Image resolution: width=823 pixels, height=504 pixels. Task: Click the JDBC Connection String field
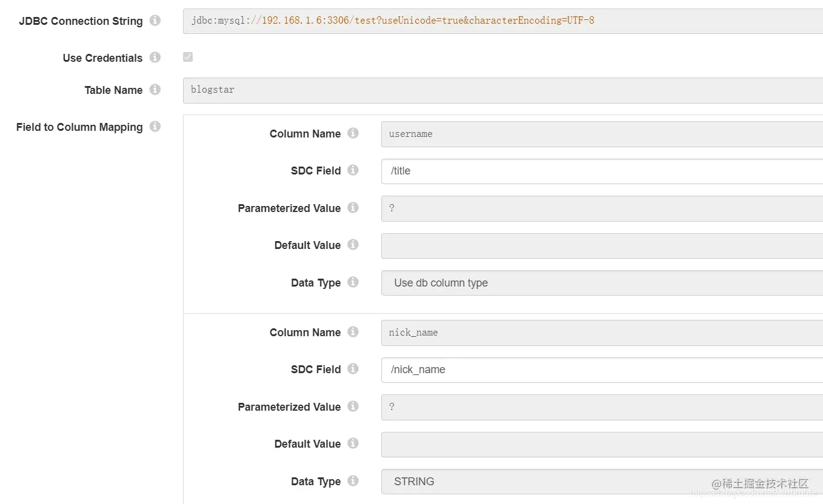(x=503, y=21)
